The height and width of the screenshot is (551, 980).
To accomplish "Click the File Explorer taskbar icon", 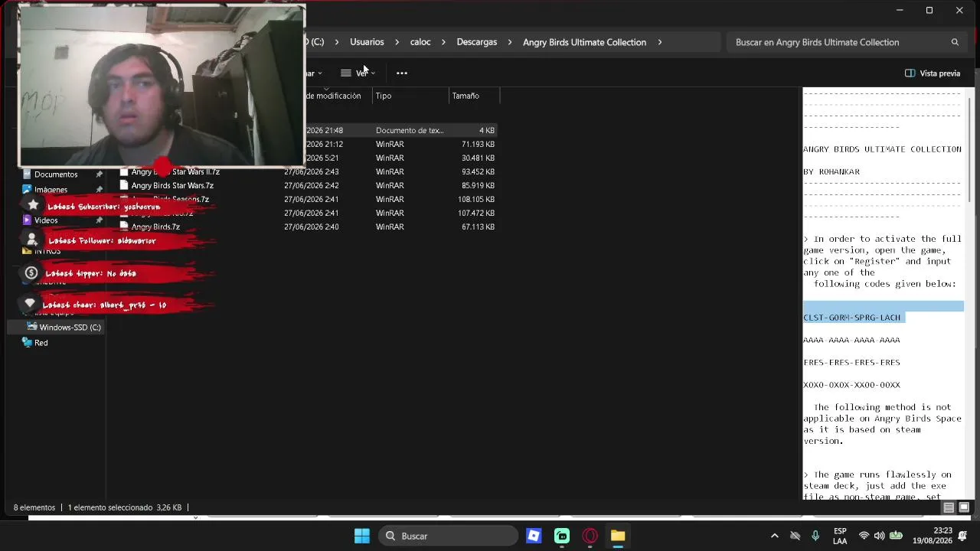I will (618, 536).
